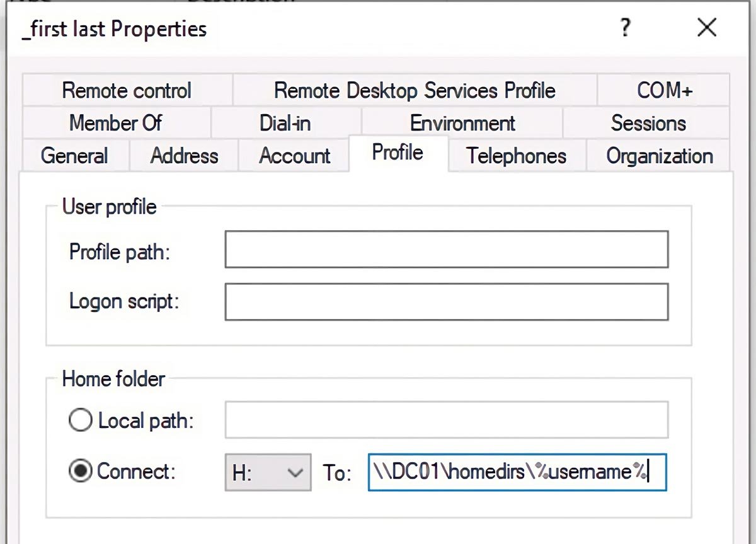Open the Sessions tab
This screenshot has width=756, height=544.
pyautogui.click(x=648, y=123)
